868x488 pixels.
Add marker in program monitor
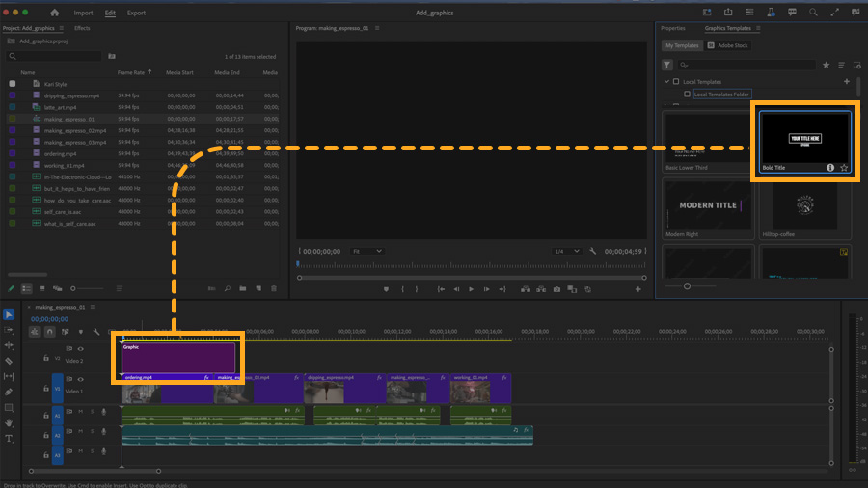[386, 289]
